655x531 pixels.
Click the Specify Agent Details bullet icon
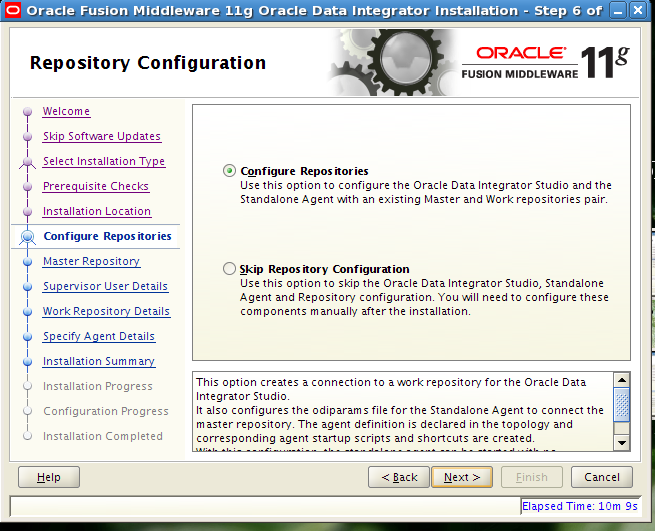click(28, 337)
